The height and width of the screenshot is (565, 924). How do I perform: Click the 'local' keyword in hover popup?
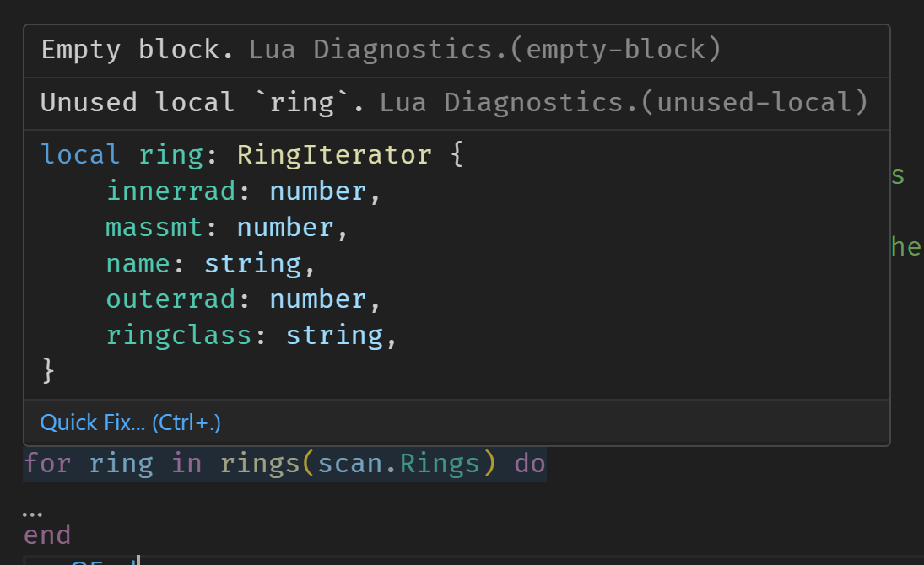[x=80, y=155]
